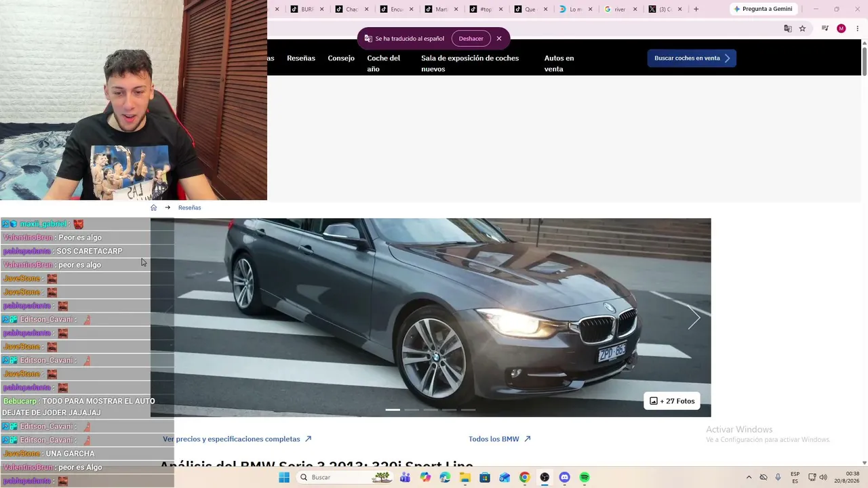Expand the hidden system tray icons

pyautogui.click(x=749, y=477)
